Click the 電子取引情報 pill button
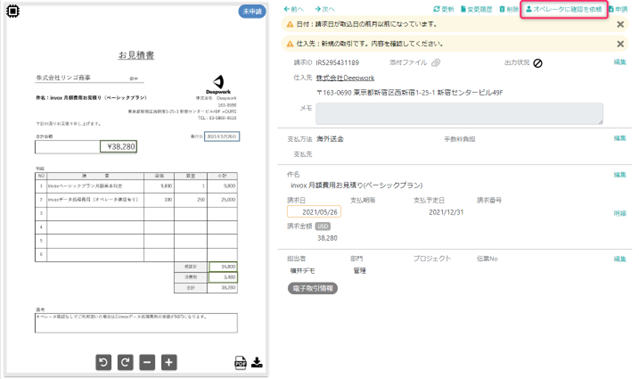Viewport: 639px width, 379px height. point(313,289)
